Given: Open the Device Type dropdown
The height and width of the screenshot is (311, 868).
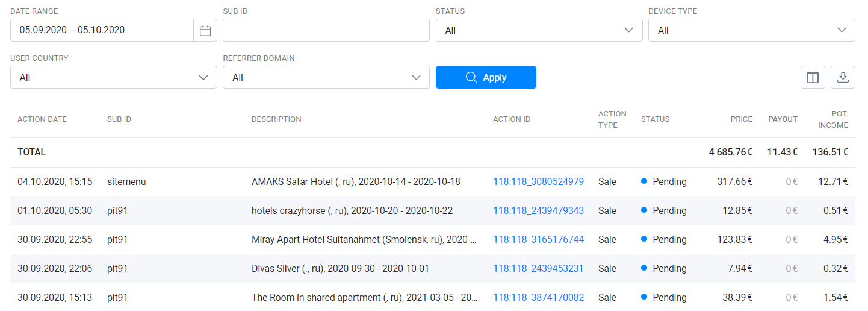Looking at the screenshot, I should tap(751, 30).
